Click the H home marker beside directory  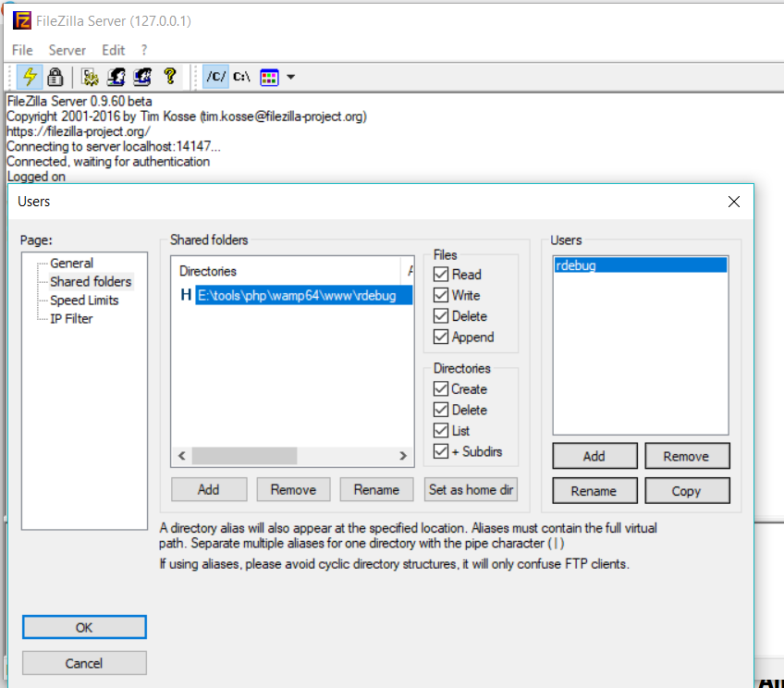click(x=186, y=295)
